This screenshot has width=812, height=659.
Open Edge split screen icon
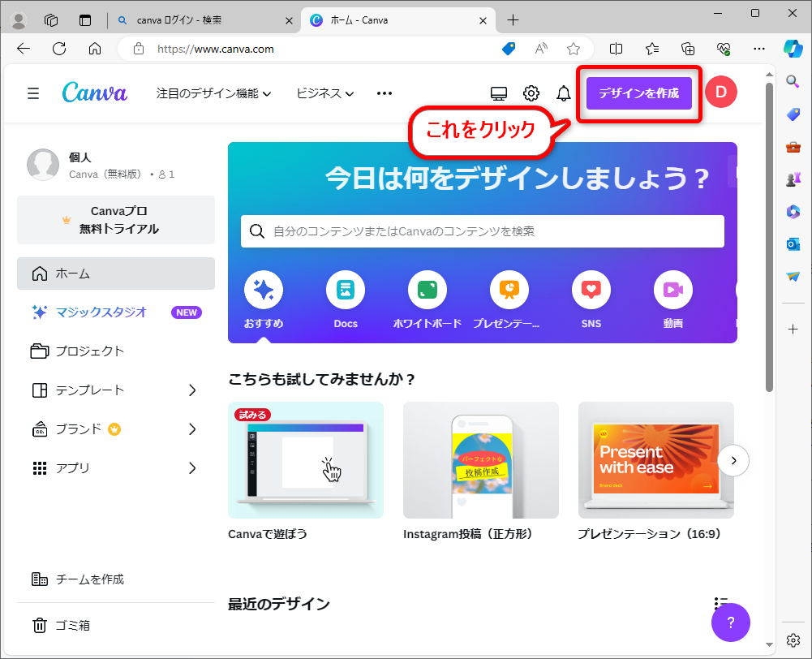tap(616, 49)
